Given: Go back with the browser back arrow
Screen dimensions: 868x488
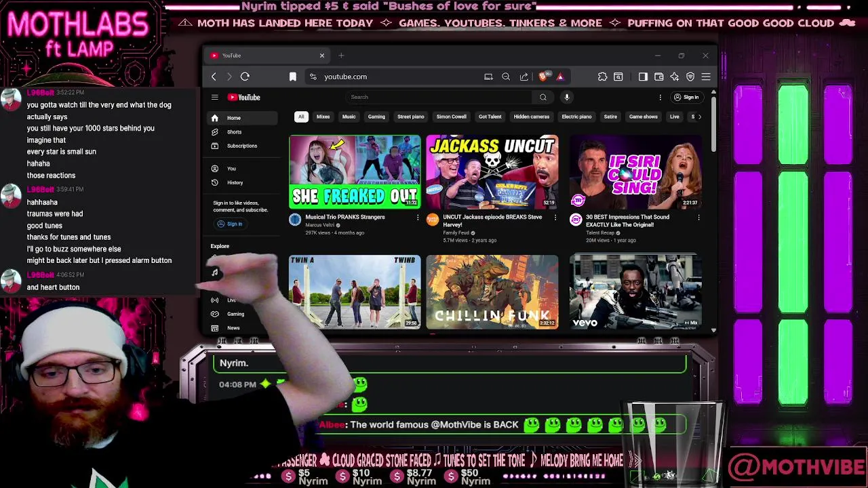Looking at the screenshot, I should pyautogui.click(x=214, y=77).
